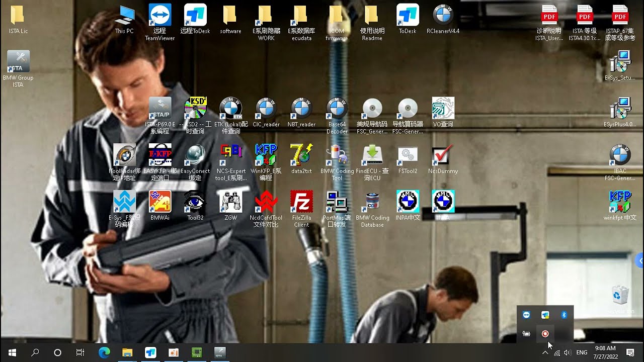Launch TeamViewer remote shortcut

160,22
